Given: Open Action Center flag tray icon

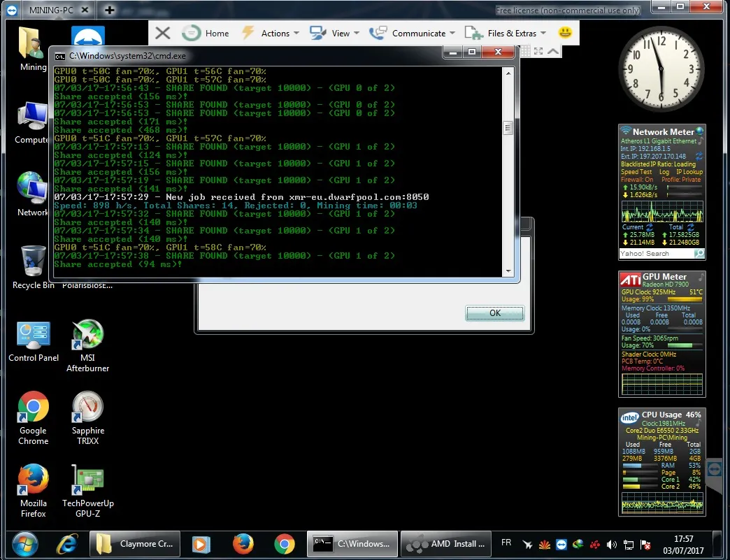Looking at the screenshot, I should pos(645,544).
